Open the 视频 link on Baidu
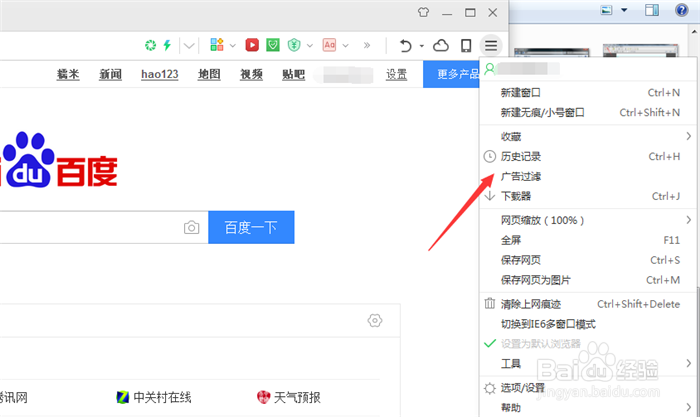The height and width of the screenshot is (417, 700). (251, 74)
